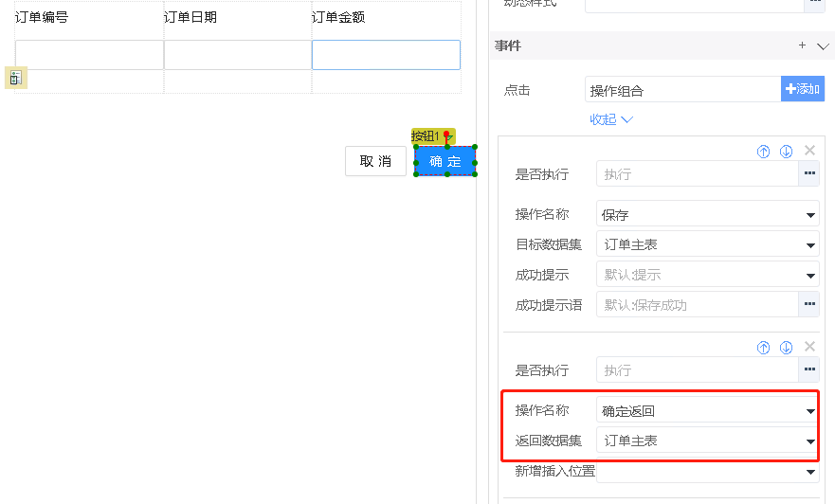
Task: Open ellipsis editor for 成功提示语
Action: (808, 304)
